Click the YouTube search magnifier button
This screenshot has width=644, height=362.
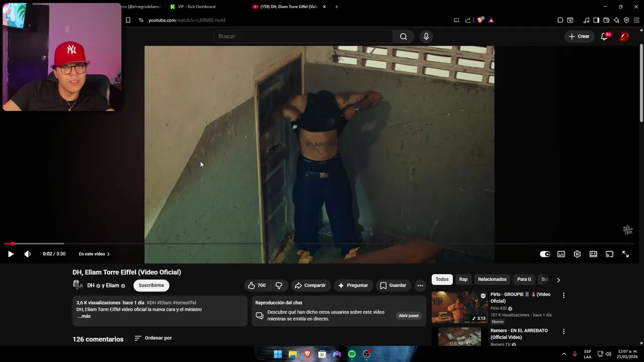click(x=404, y=36)
